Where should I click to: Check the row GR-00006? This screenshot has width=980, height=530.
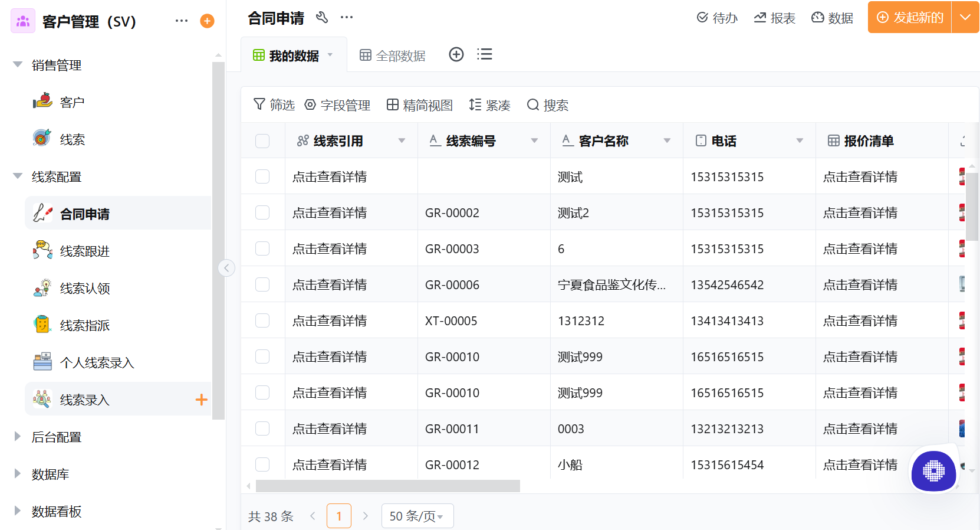click(x=262, y=284)
